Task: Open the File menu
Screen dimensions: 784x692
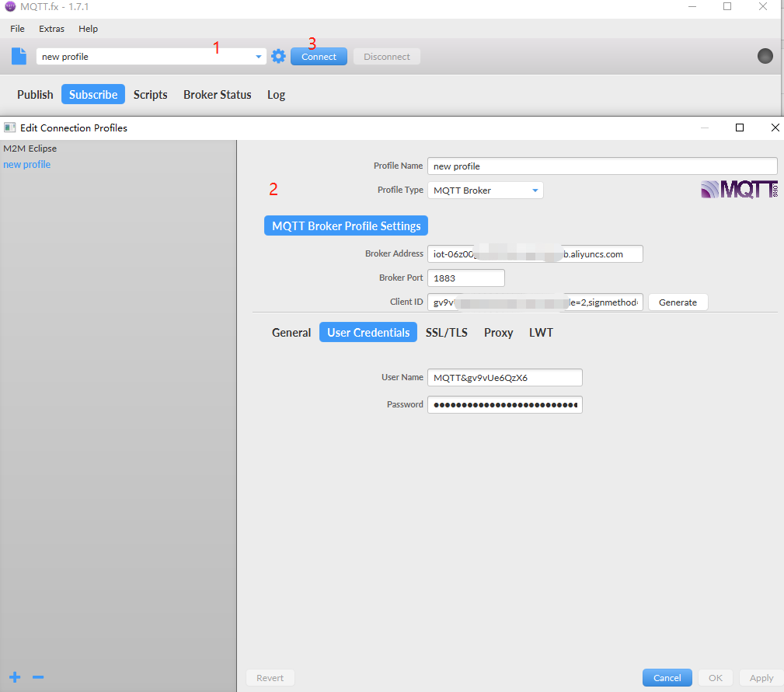Action: click(x=17, y=29)
